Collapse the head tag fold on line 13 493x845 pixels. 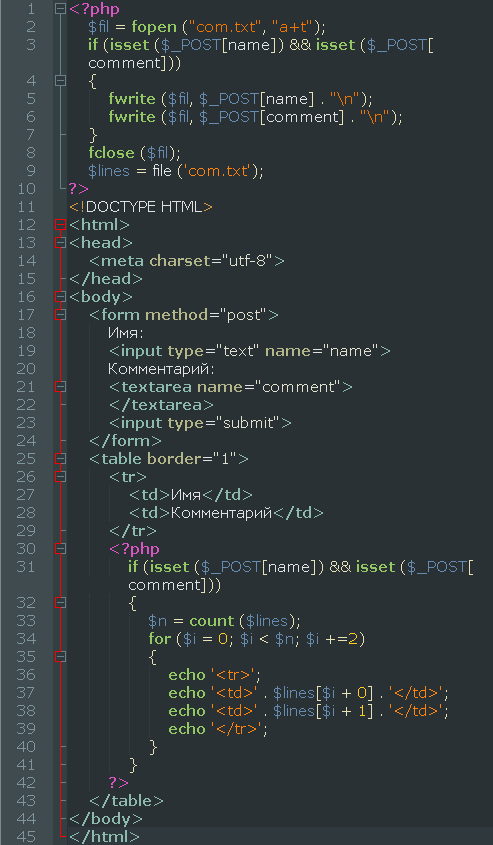coord(60,243)
